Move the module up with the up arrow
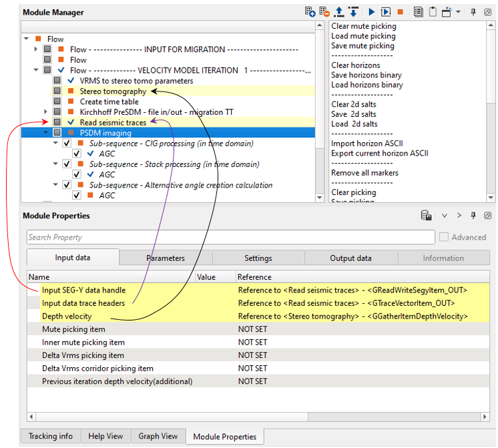The image size is (498, 448). click(339, 12)
